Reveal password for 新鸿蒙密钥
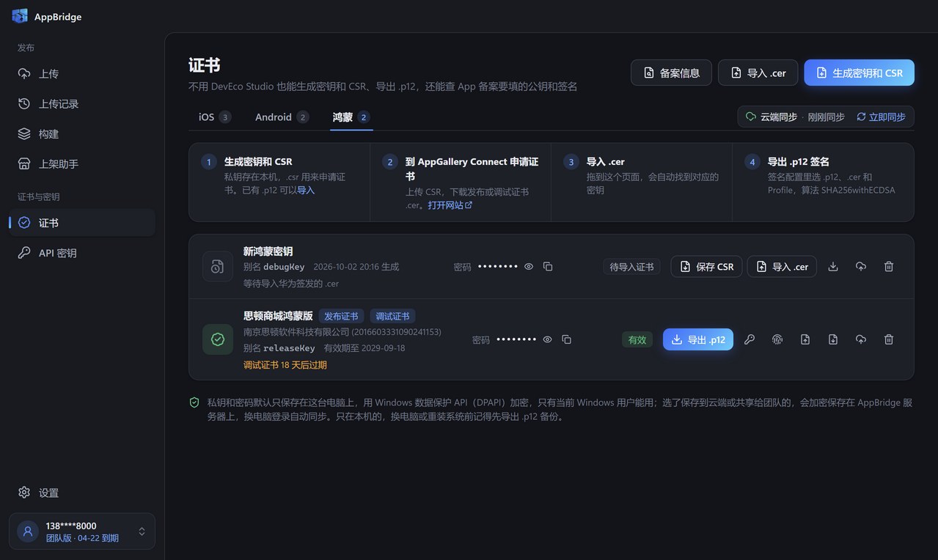The image size is (938, 560). tap(528, 267)
